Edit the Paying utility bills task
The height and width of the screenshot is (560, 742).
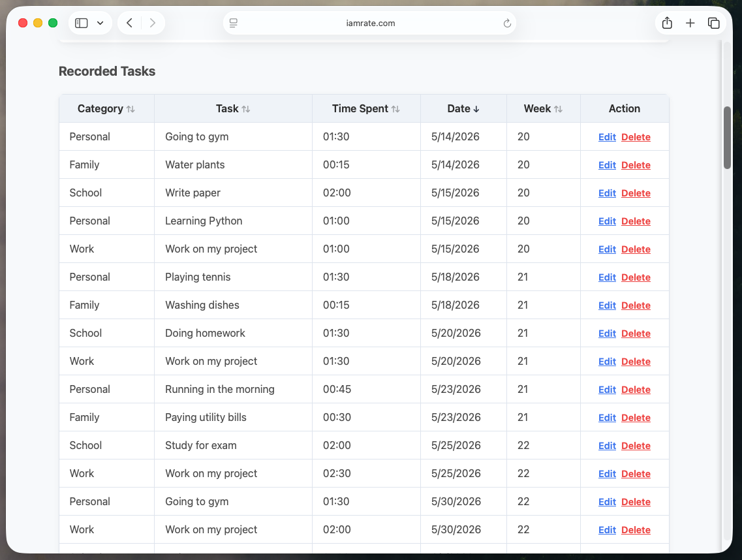tap(607, 418)
